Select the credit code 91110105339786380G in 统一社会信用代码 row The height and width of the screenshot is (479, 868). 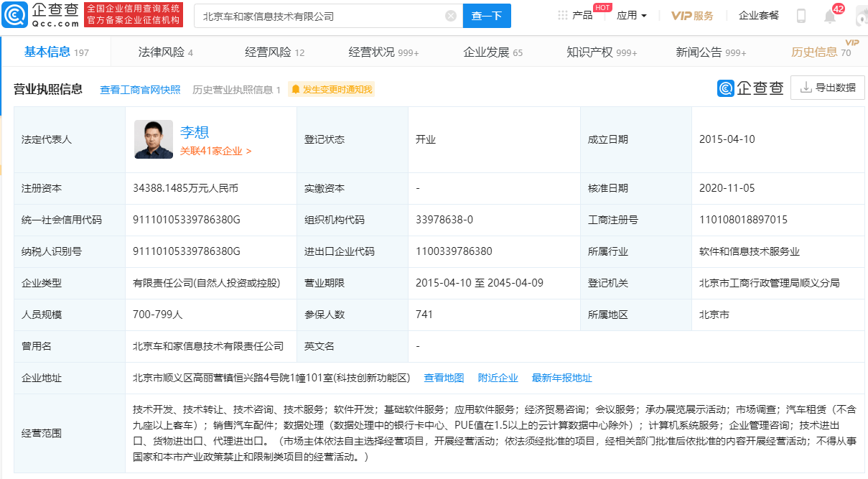pyautogui.click(x=186, y=220)
